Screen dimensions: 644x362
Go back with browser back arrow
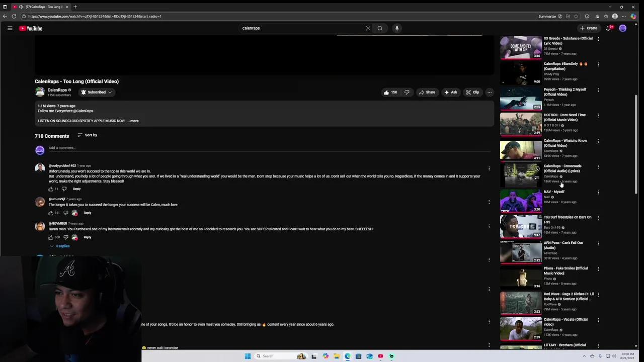(5, 16)
